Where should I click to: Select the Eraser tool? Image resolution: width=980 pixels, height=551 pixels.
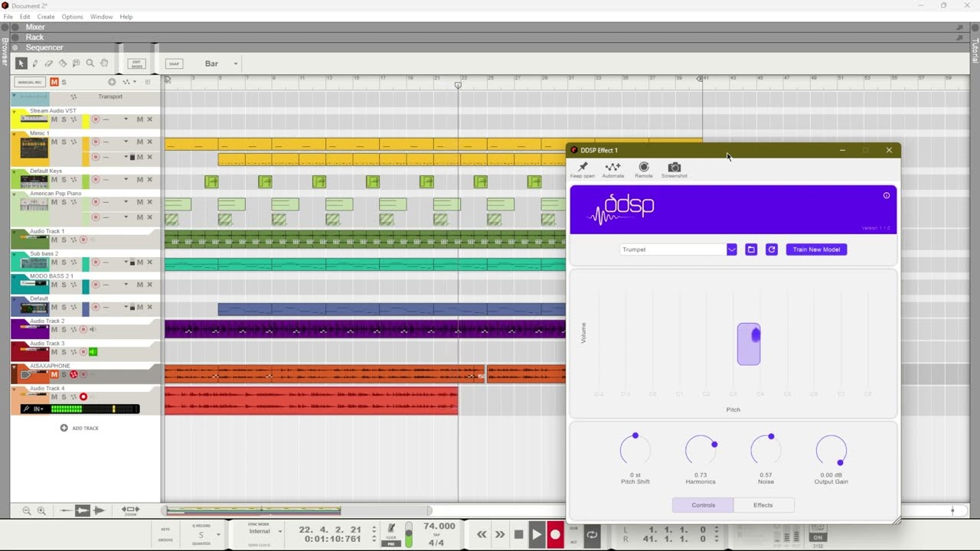[49, 64]
